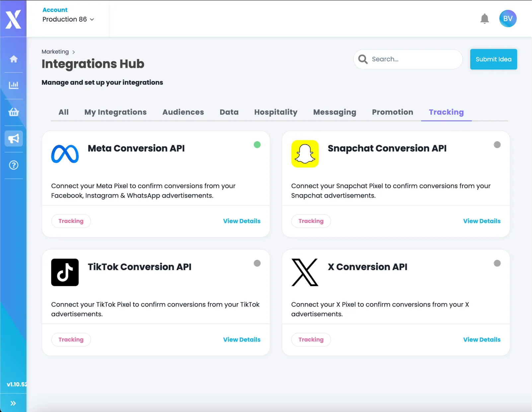Click the gray status dot on the TikTok card
The height and width of the screenshot is (412, 532).
click(257, 263)
